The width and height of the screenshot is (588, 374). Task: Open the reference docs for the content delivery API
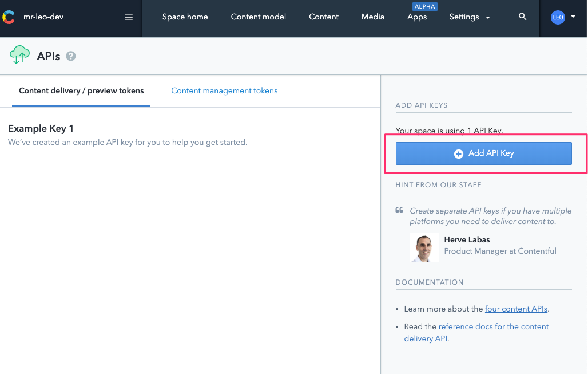493,326
